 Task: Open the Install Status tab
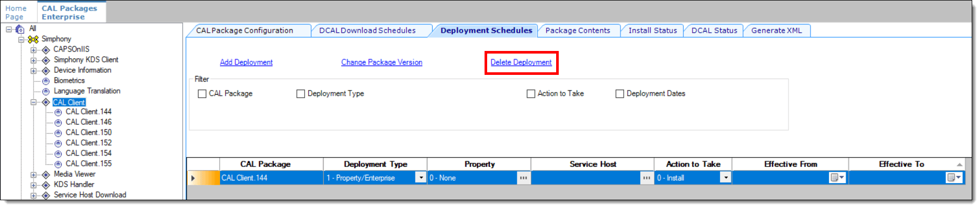652,31
